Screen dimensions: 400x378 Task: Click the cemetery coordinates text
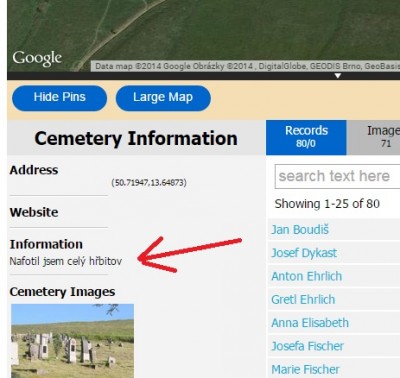[149, 183]
